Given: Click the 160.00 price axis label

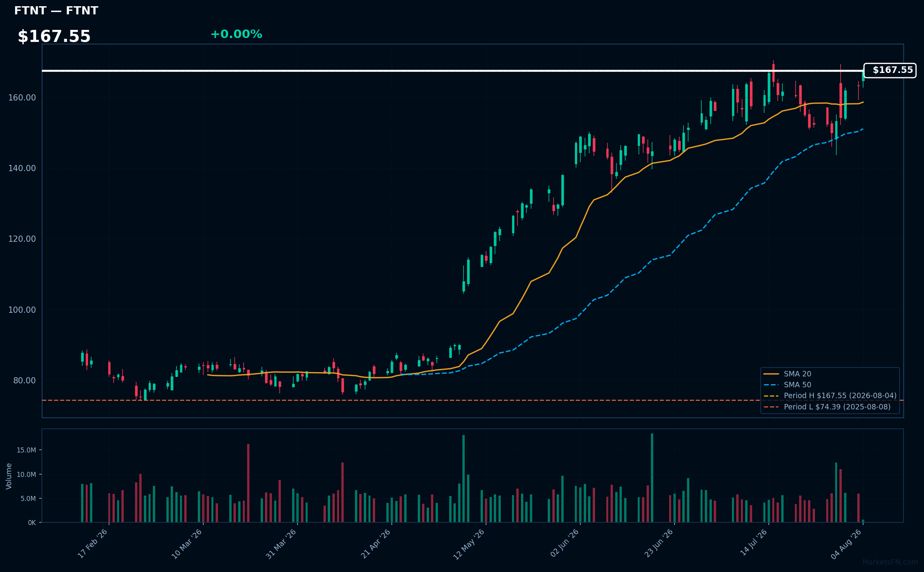Looking at the screenshot, I should click(x=22, y=97).
